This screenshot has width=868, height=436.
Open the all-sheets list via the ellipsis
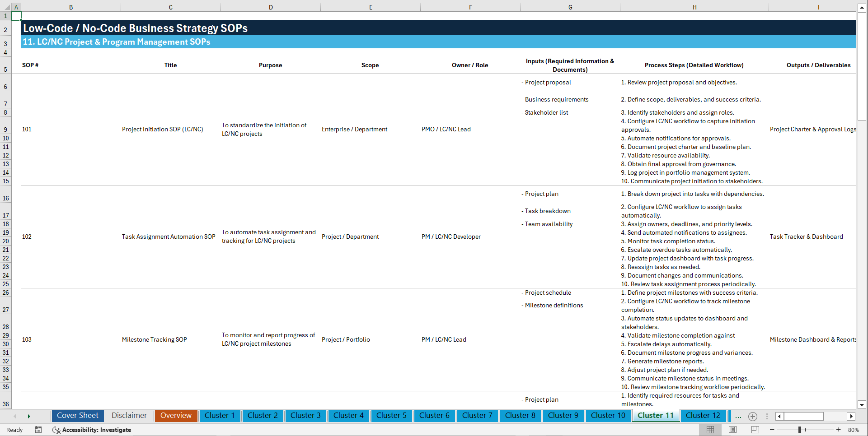pyautogui.click(x=738, y=416)
